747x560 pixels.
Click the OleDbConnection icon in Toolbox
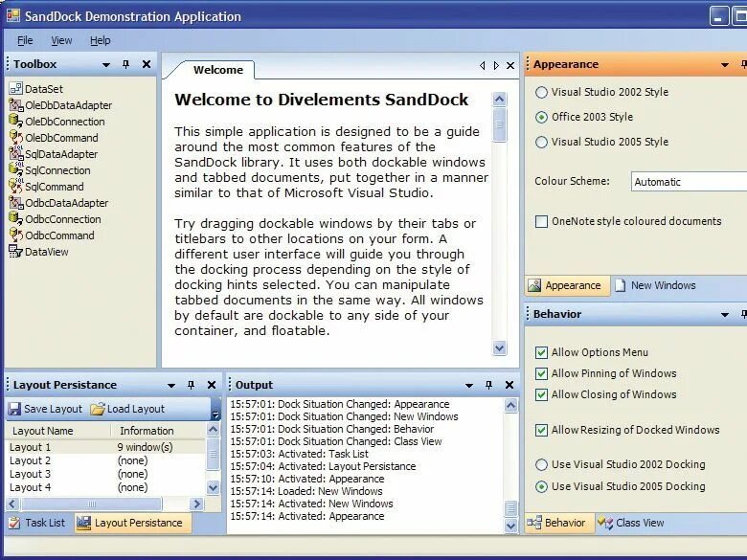pos(15,121)
